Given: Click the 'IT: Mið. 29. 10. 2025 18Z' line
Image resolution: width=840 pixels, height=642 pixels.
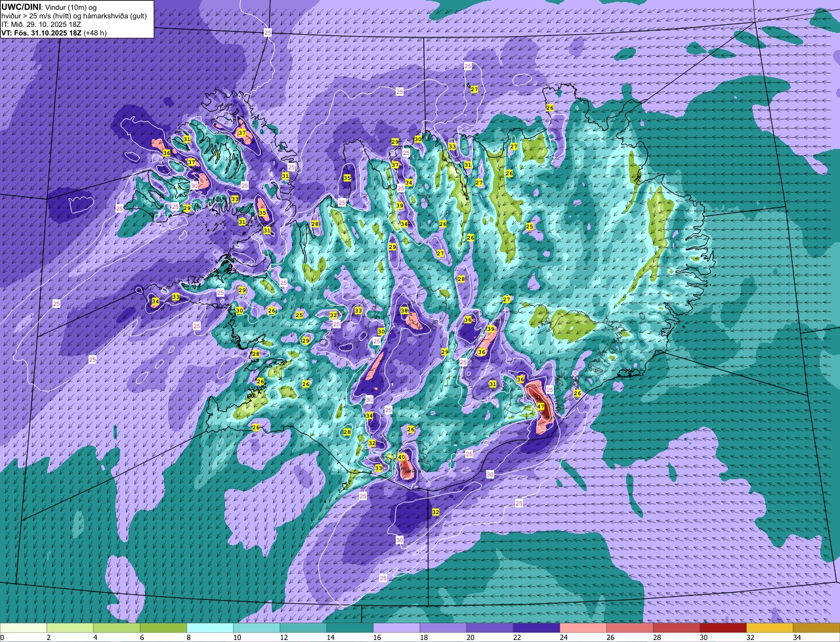Looking at the screenshot, I should point(41,24).
